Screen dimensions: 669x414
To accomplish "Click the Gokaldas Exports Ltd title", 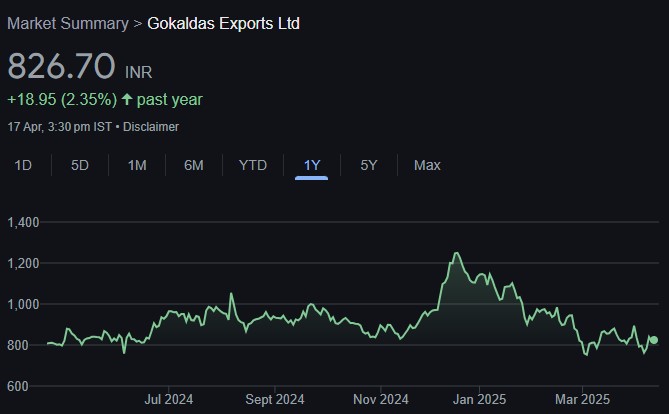I will tap(224, 23).
